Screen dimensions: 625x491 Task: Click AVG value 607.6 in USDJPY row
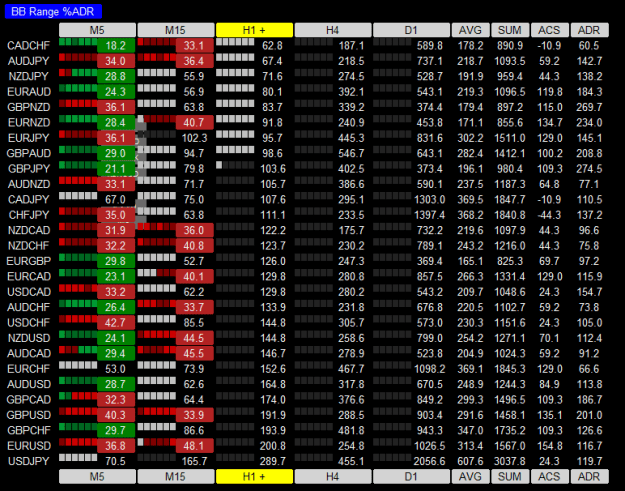(470, 462)
